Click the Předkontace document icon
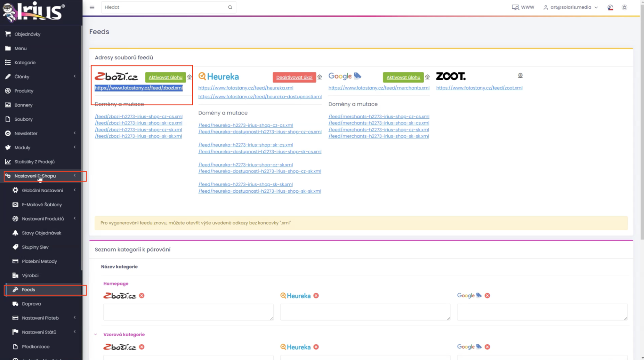The image size is (644, 360). [x=15, y=347]
